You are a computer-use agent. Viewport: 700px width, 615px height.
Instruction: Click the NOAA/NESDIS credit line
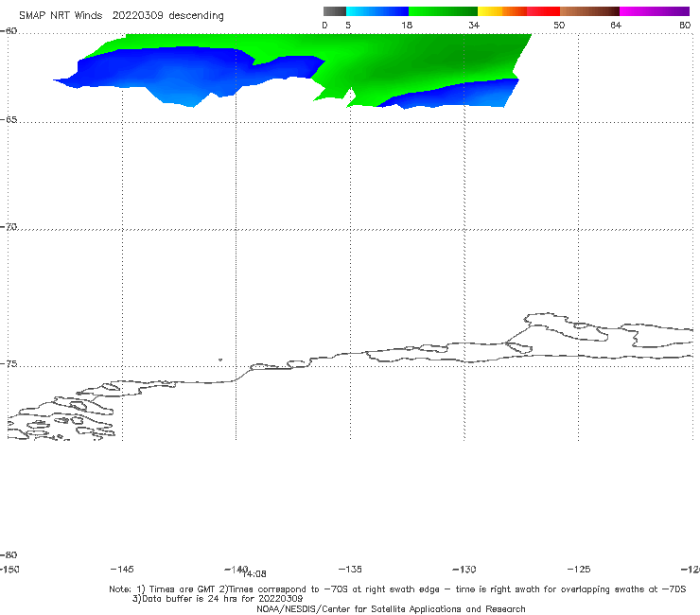(391, 608)
